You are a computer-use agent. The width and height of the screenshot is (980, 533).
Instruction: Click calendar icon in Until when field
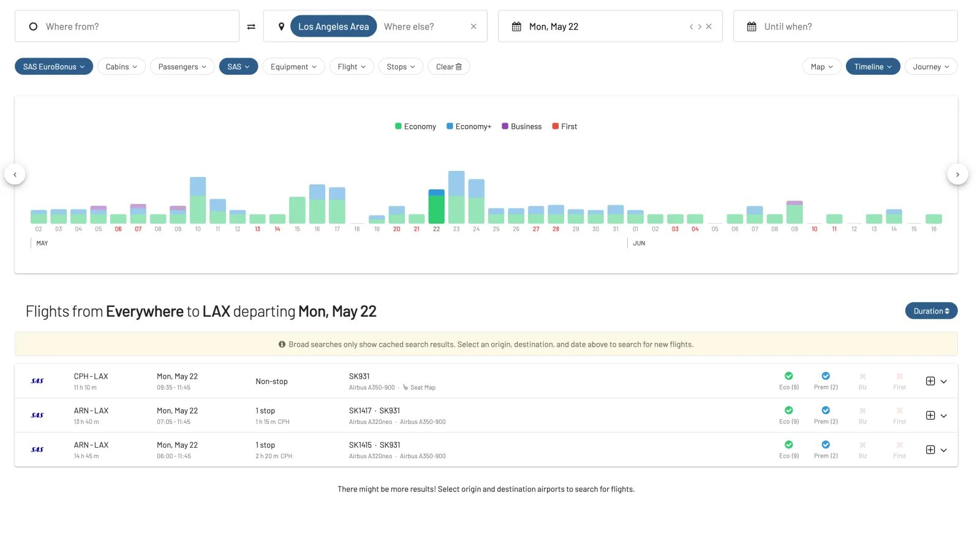(752, 26)
